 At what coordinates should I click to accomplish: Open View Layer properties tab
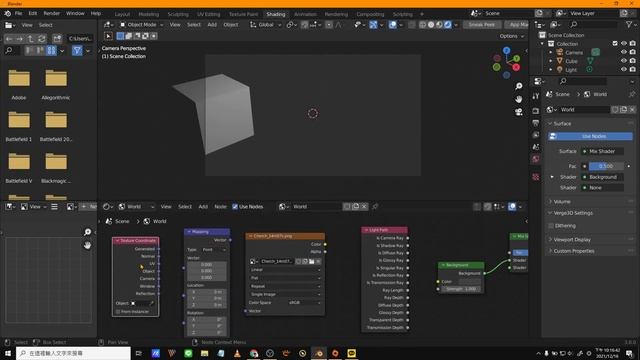point(536,135)
